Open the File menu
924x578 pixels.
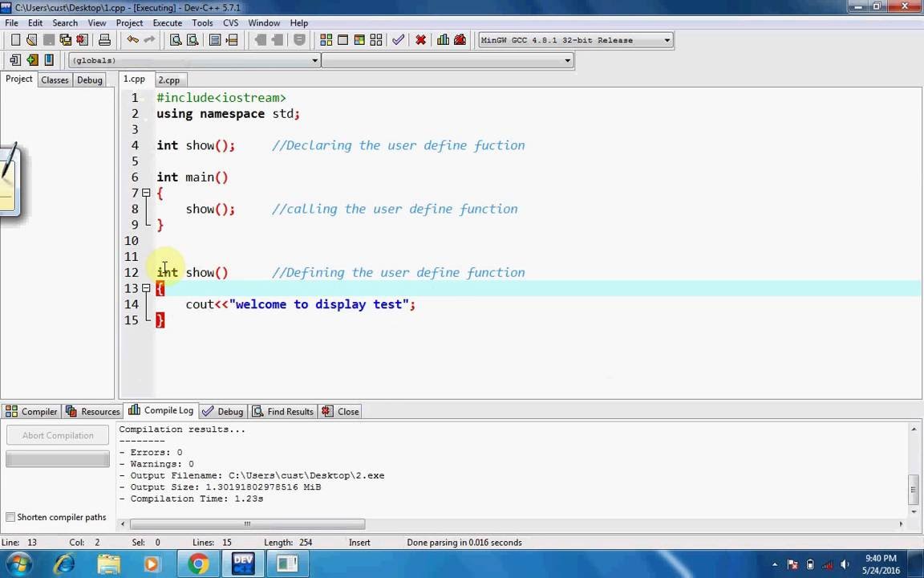coord(11,23)
